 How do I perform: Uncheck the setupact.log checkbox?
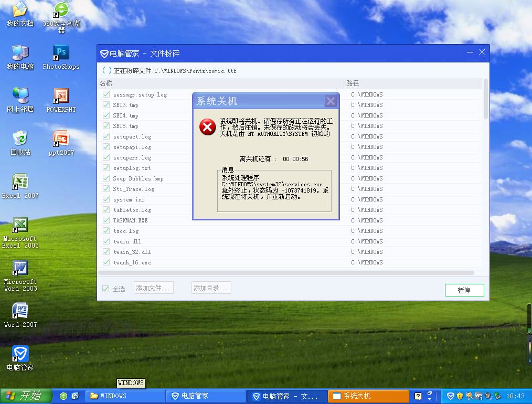[x=106, y=136]
